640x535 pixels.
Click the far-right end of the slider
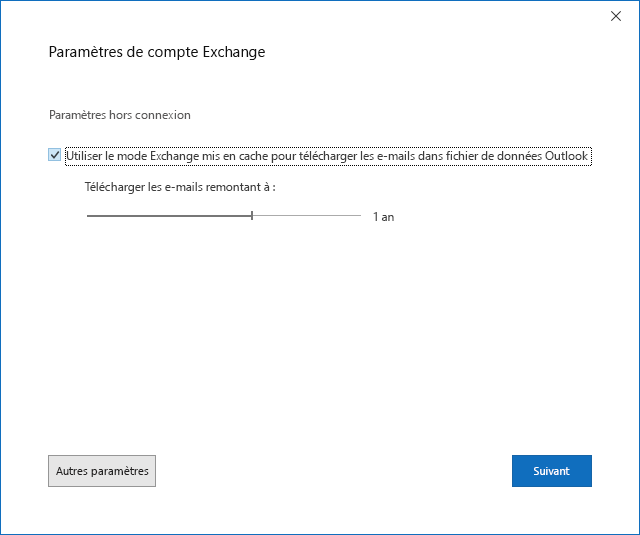point(359,215)
